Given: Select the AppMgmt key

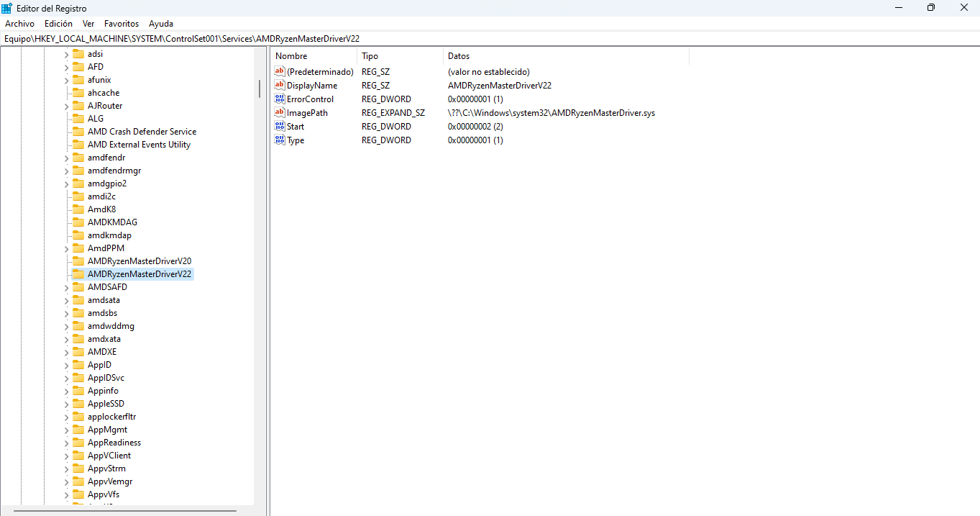Looking at the screenshot, I should coord(107,430).
